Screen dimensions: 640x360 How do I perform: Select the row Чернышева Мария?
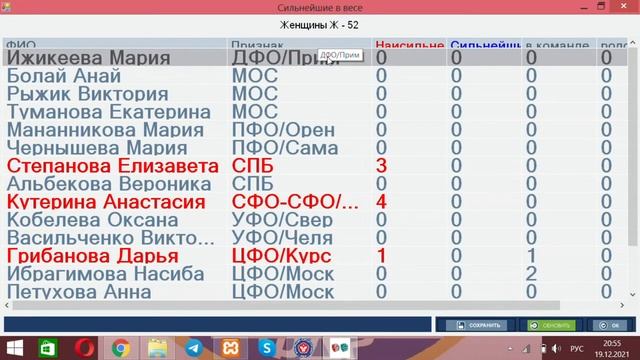[x=315, y=148]
